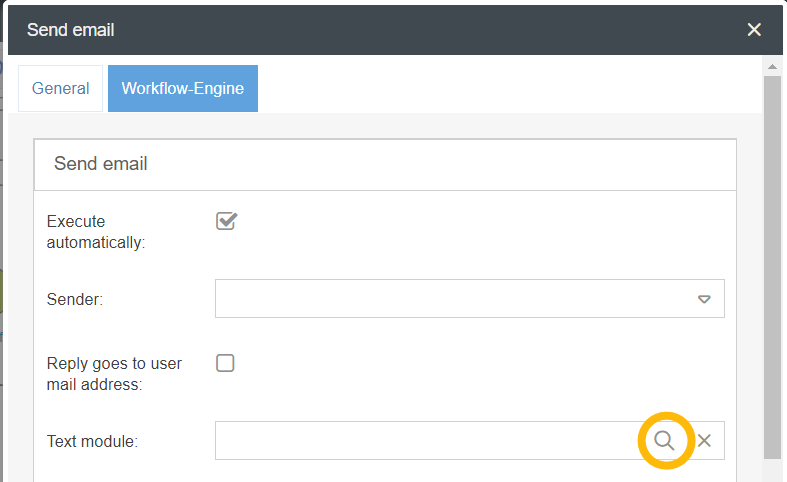This screenshot has width=787, height=482.
Task: Close the Send email dialog
Action: (754, 30)
